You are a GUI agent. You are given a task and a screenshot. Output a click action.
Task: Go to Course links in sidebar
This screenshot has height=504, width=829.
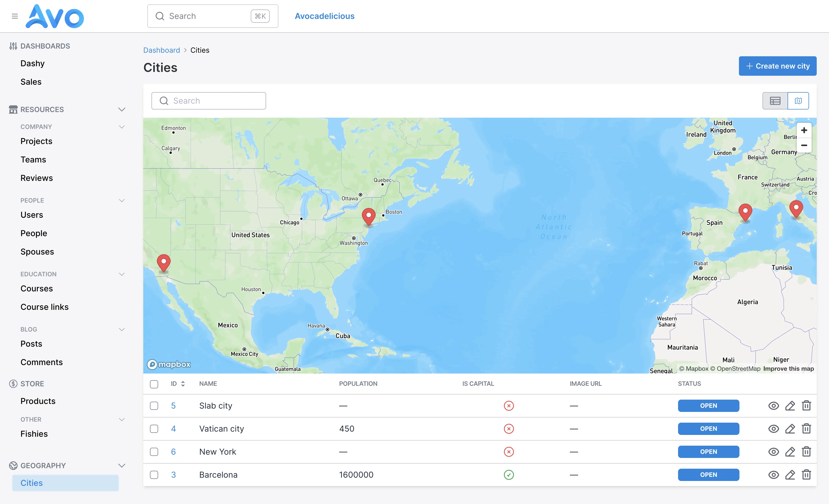[45, 307]
